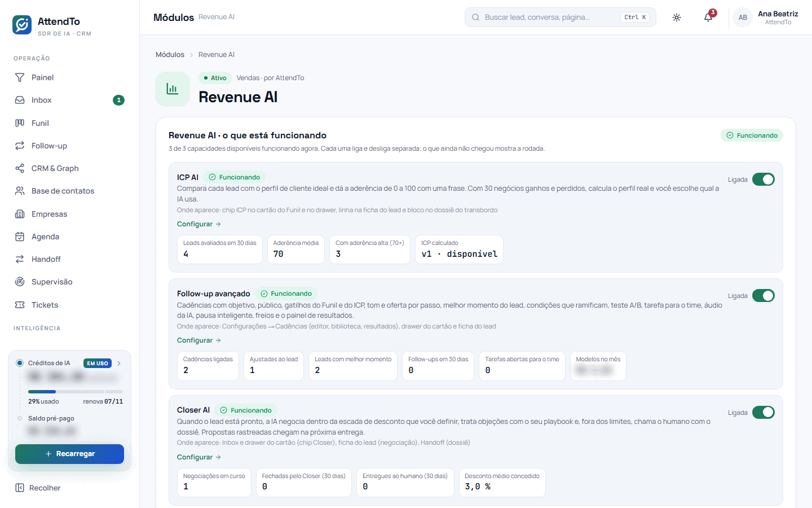Click the ICP calculado v1 disponível card
The height and width of the screenshot is (508, 812).
459,249
